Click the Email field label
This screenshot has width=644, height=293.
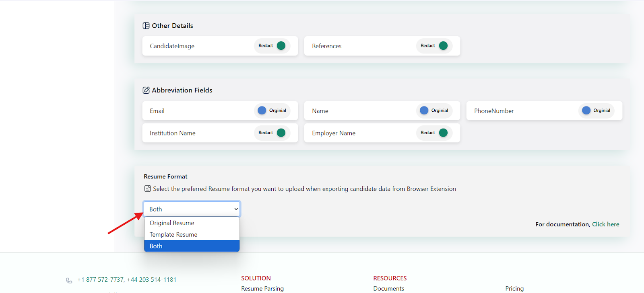[157, 111]
